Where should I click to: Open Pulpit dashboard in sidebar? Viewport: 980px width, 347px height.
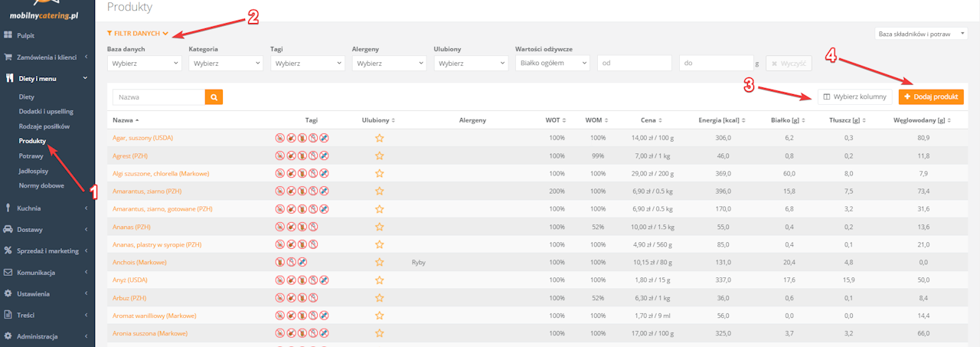pyautogui.click(x=26, y=35)
